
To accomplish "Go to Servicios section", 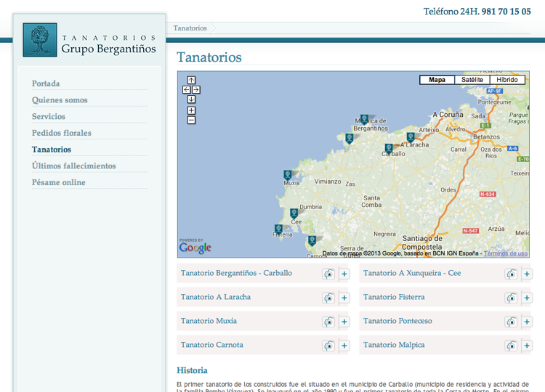I will click(x=49, y=117).
